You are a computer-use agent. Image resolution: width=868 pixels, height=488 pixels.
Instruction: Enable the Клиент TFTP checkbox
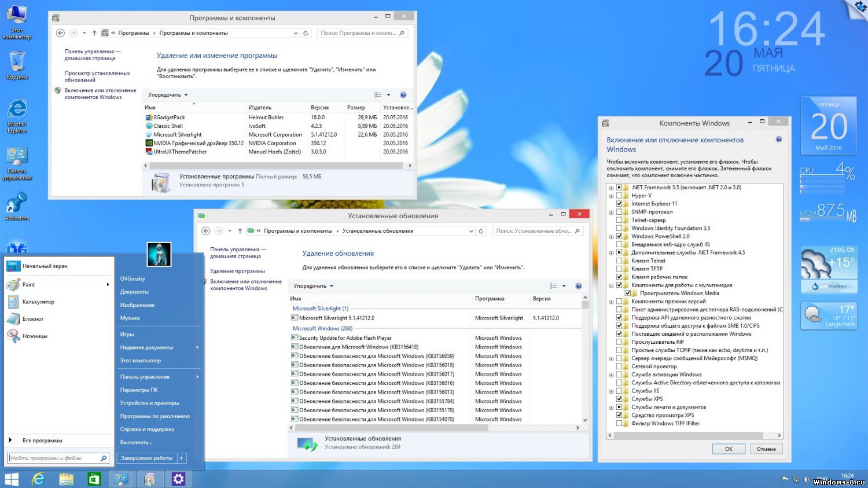coord(619,269)
